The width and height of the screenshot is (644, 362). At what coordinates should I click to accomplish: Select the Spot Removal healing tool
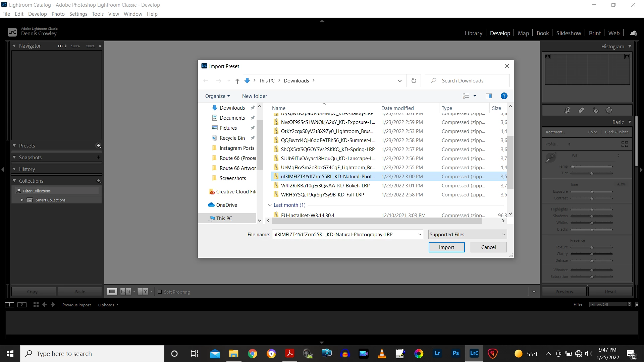pos(581,110)
